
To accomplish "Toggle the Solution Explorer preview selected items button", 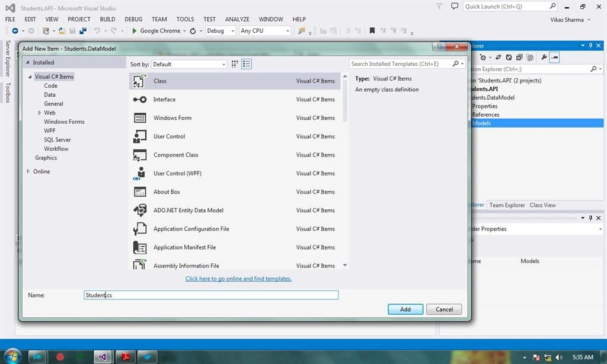I will coord(555,58).
